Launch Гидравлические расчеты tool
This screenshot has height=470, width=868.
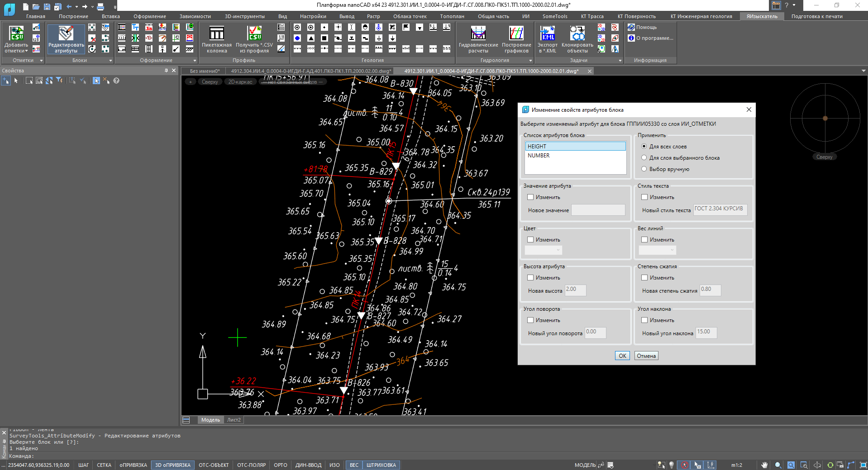[478, 39]
